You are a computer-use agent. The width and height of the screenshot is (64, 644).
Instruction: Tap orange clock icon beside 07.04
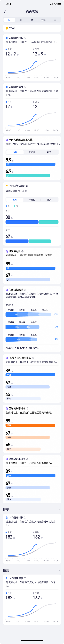click(7, 28)
